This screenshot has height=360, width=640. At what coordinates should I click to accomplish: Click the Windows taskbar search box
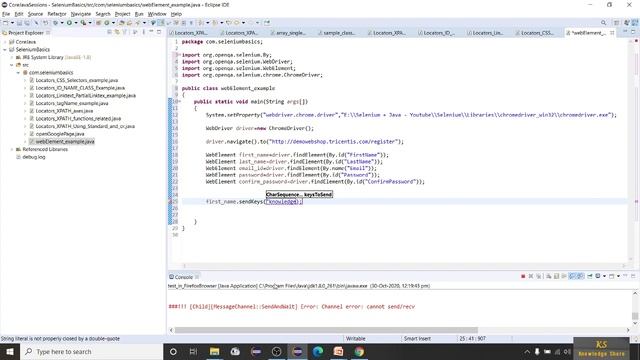tap(91, 351)
